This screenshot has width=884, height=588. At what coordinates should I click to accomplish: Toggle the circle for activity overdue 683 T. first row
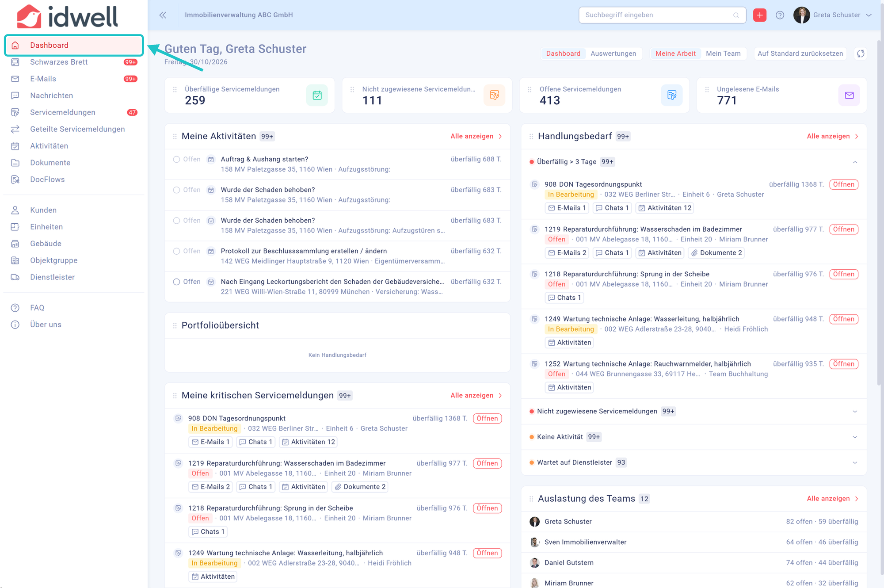click(x=176, y=190)
